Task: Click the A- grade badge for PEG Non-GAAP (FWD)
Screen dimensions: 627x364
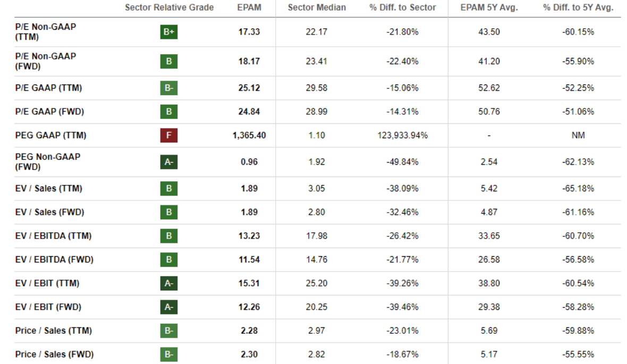Action: 169,162
